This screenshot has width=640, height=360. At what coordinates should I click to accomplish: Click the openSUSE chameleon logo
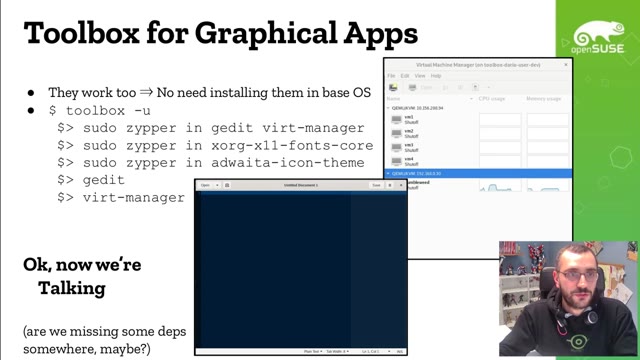pos(598,38)
